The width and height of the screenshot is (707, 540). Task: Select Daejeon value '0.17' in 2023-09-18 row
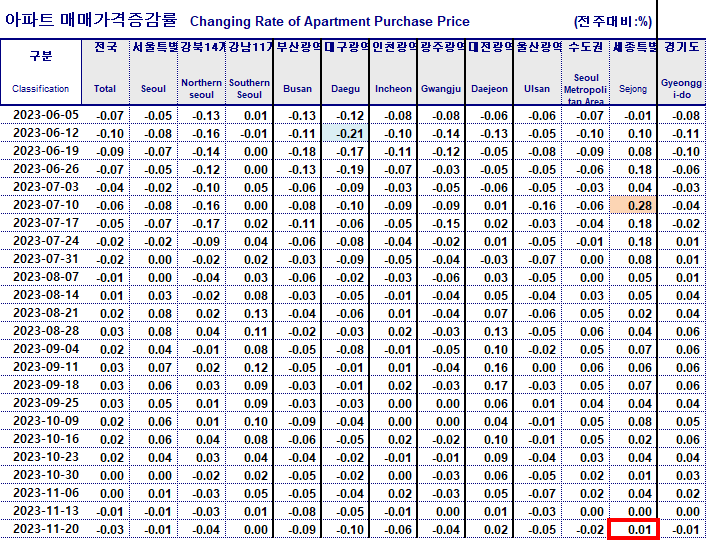(x=496, y=386)
